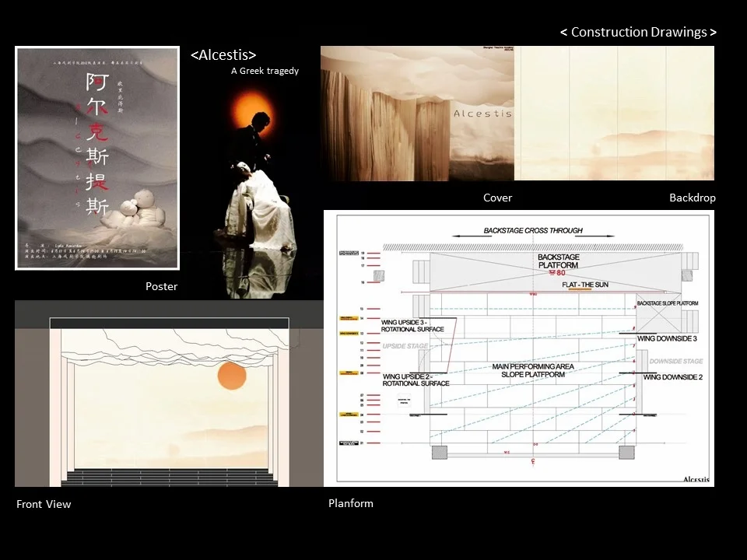Click 'WING DOWNSIDE 3' label
The image size is (747, 560).
[x=667, y=338]
